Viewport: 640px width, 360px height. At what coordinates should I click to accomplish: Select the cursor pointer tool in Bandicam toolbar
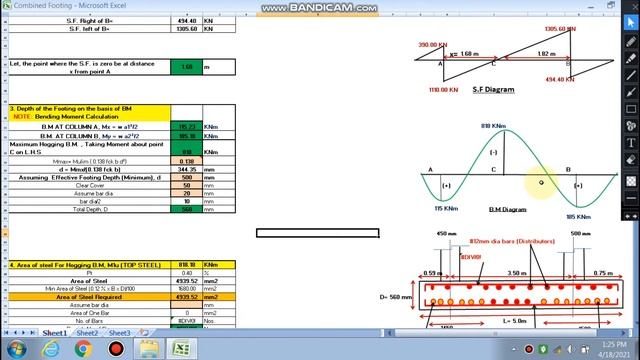tap(631, 22)
